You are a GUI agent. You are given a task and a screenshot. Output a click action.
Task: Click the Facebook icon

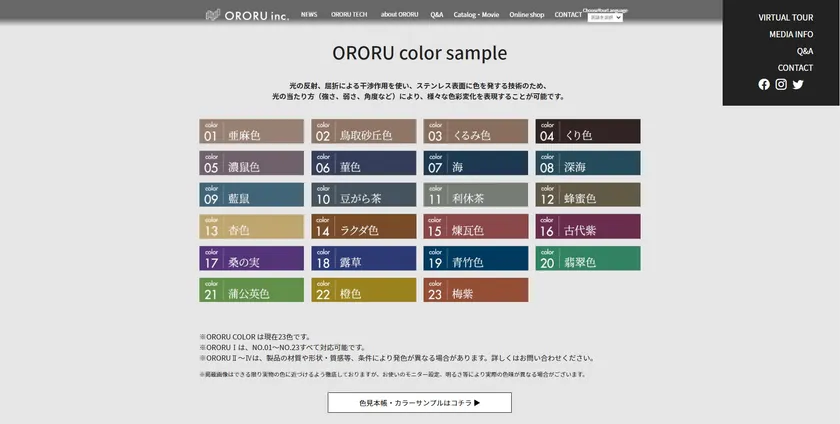coord(764,85)
